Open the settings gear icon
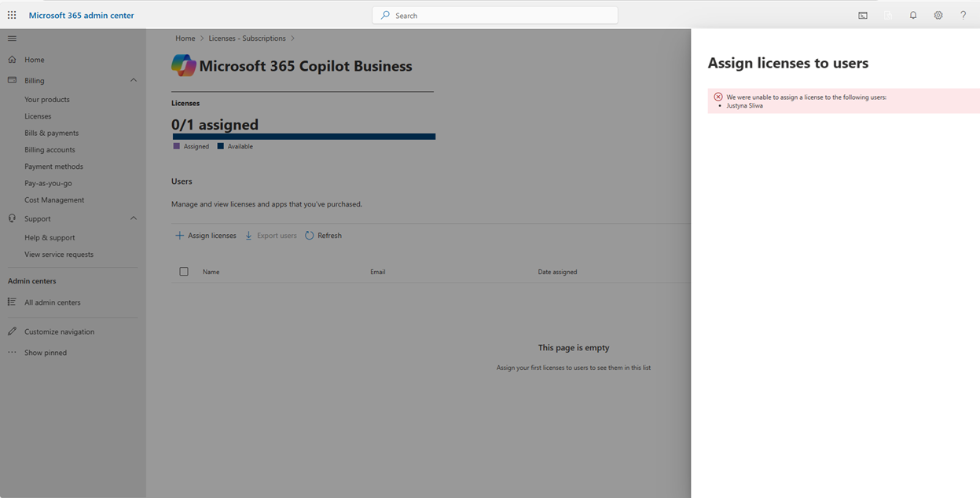Image resolution: width=980 pixels, height=498 pixels. 938,15
